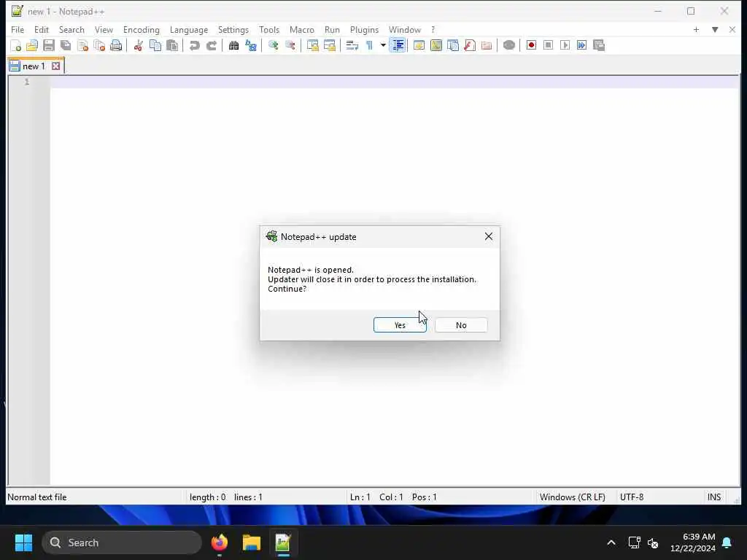The width and height of the screenshot is (747, 560).
Task: Open the Document Map toolbar icon
Action: pos(436,45)
